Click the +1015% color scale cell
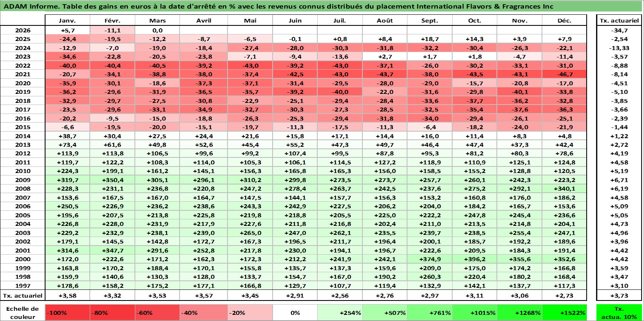 coord(474,312)
